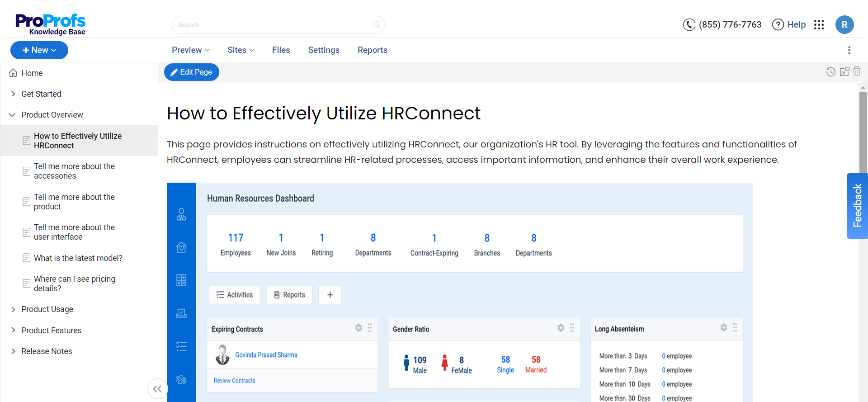Screen dimensions: 868x402
Task: Click gear icon on Long Absenteeism card
Action: (x=723, y=327)
